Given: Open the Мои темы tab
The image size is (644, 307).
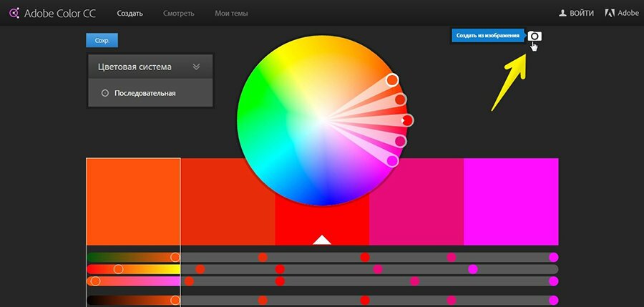Looking at the screenshot, I should (x=231, y=14).
